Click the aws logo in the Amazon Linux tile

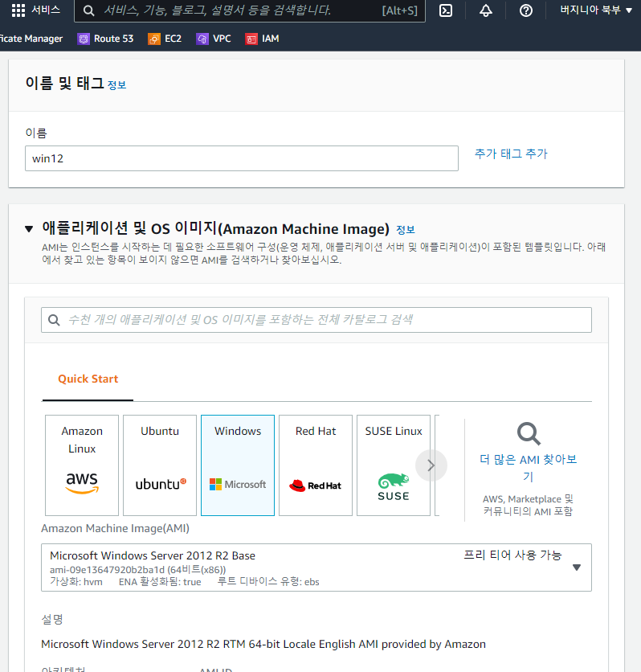tap(82, 483)
